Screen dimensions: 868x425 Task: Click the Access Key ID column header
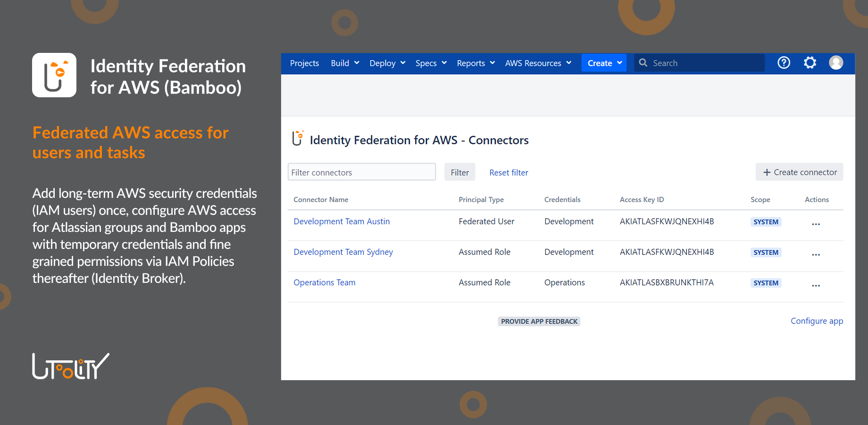pyautogui.click(x=642, y=199)
